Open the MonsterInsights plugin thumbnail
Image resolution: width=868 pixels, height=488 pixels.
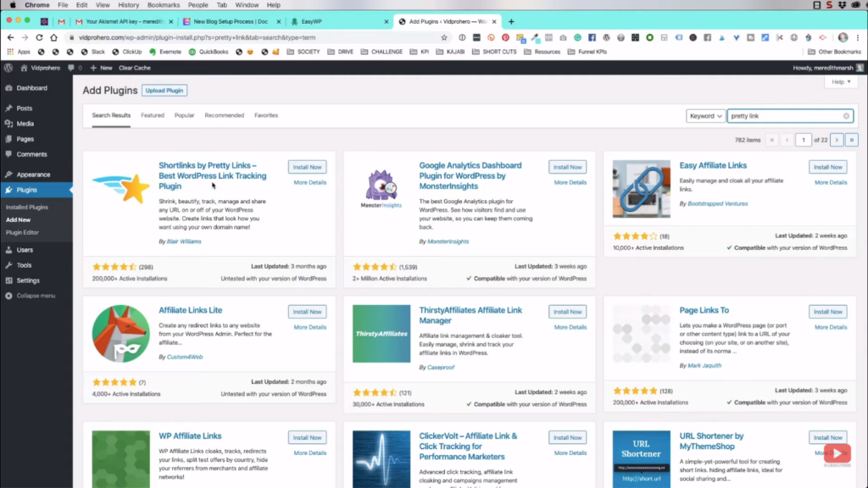pos(381,189)
